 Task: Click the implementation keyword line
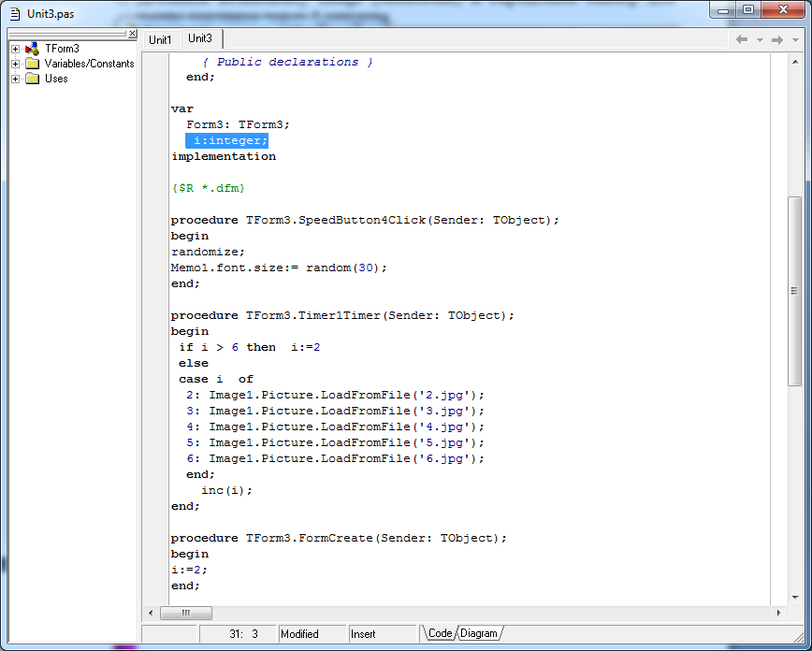click(x=224, y=156)
